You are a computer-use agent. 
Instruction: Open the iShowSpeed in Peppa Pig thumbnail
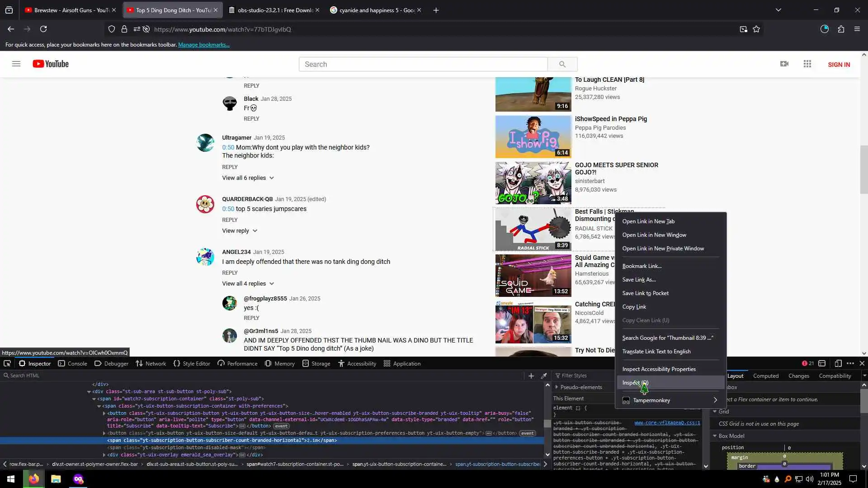click(533, 137)
